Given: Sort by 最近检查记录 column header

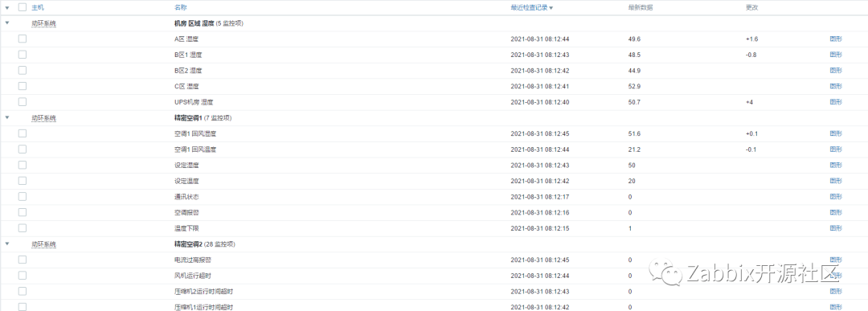Looking at the screenshot, I should 531,8.
